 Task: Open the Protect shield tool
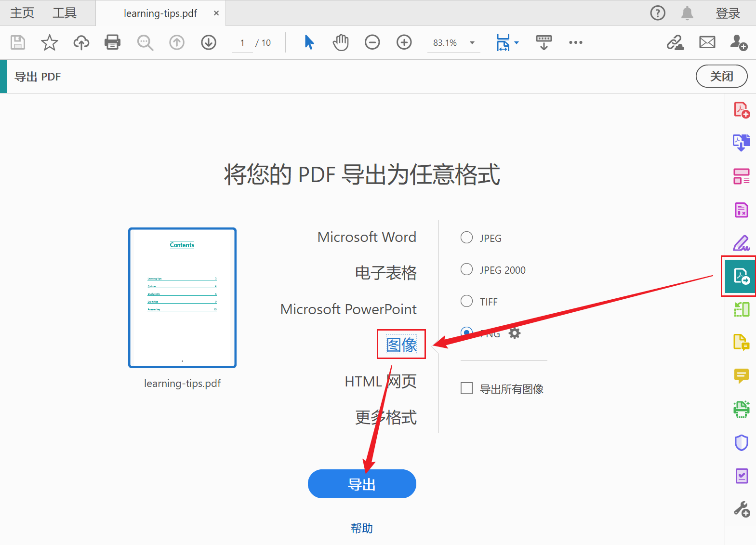pos(742,442)
